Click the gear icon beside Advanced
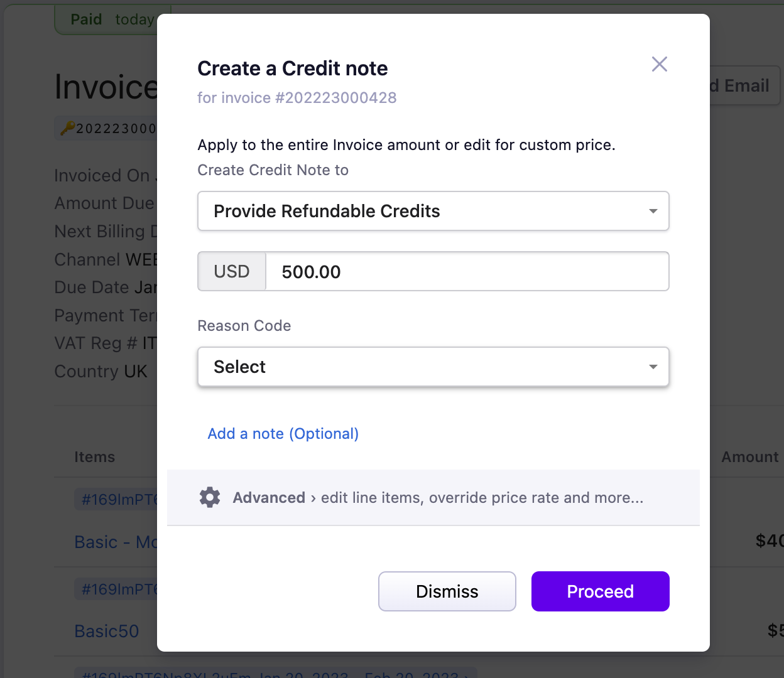784x678 pixels. (x=210, y=497)
